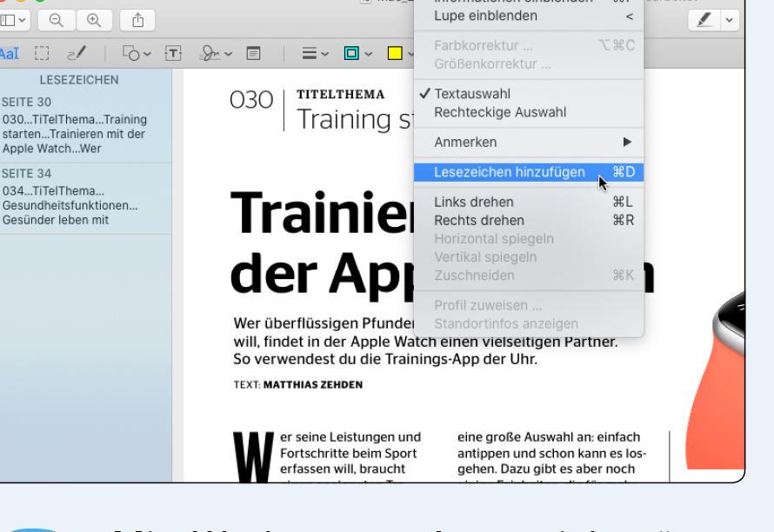The image size is (774, 532).
Task: Select the sketch pen tool
Action: pos(77,53)
